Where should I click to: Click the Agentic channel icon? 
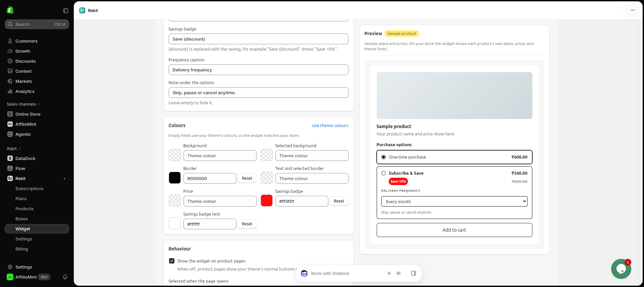10,134
